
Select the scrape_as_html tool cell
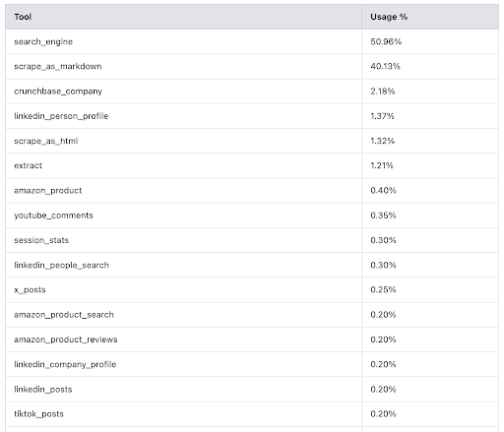tap(183, 141)
